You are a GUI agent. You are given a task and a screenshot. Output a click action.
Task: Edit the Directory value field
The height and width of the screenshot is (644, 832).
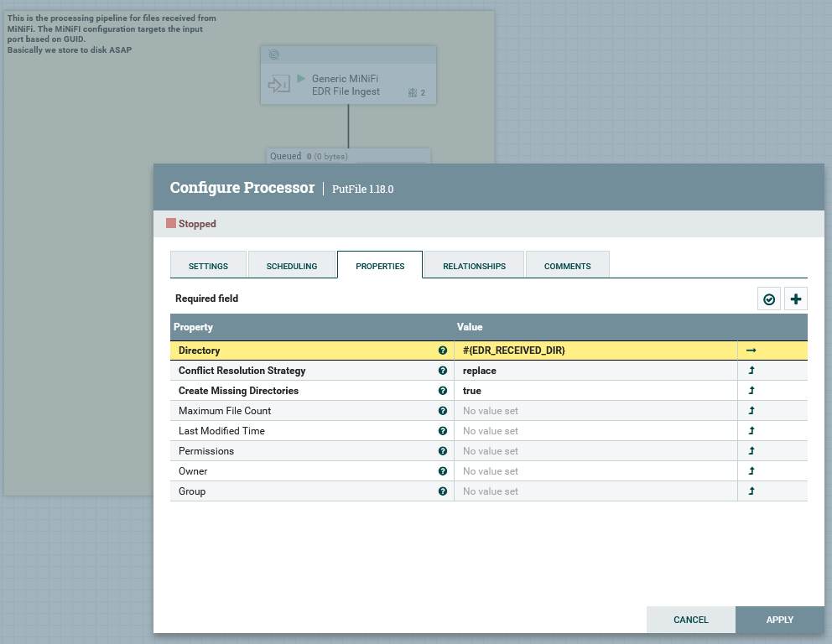[x=595, y=351]
